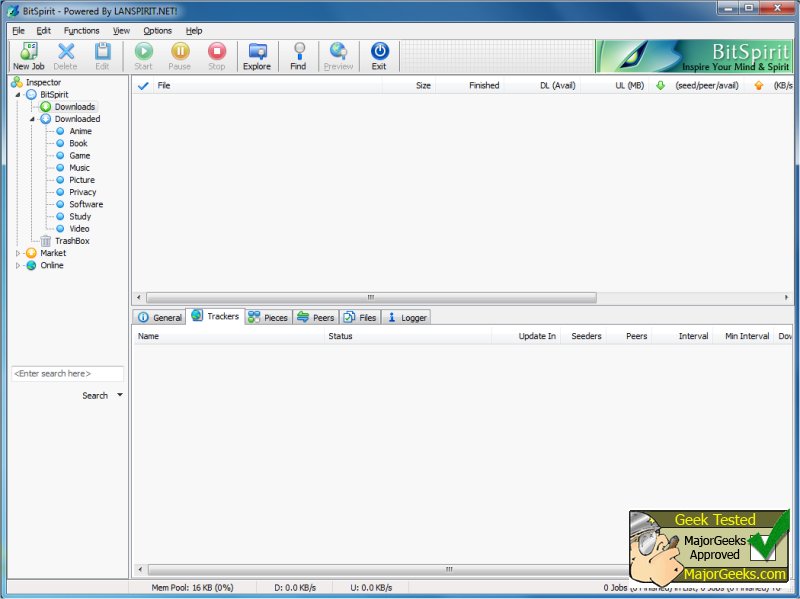Click the Delete toolbar icon
The image size is (800, 599).
tap(65, 56)
